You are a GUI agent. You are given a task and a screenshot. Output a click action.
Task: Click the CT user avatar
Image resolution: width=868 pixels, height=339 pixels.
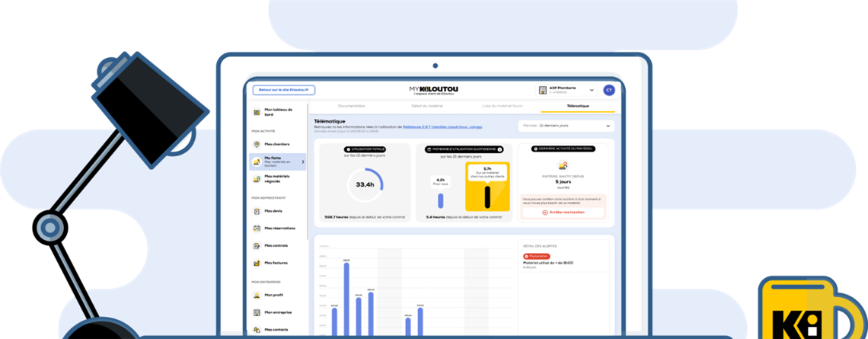(x=609, y=90)
